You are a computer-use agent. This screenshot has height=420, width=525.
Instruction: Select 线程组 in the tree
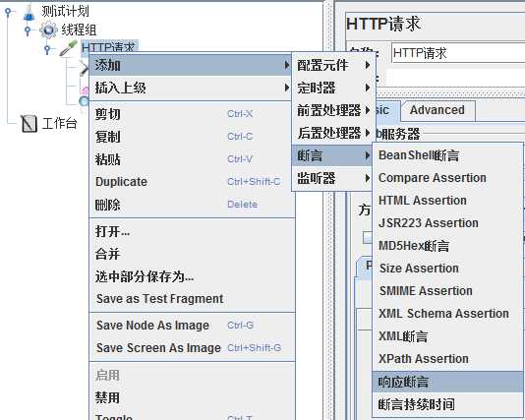79,30
